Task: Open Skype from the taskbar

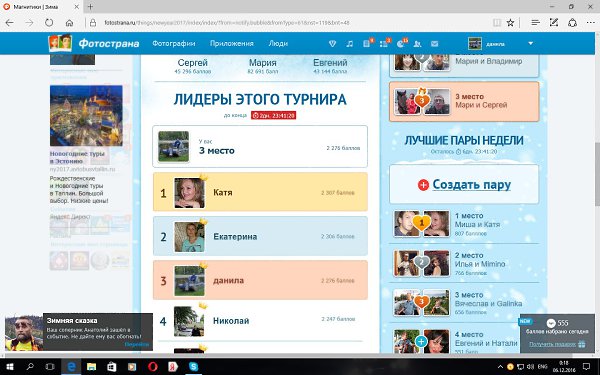Action: (194, 367)
